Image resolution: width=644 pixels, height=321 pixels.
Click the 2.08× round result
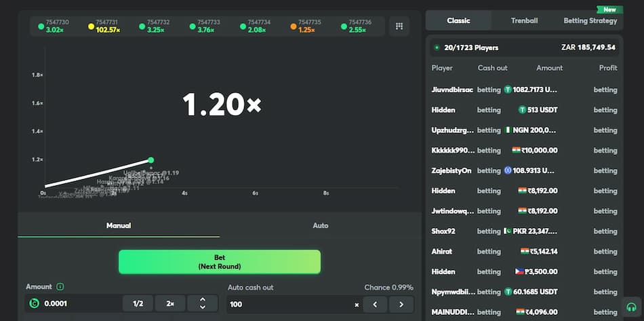point(257,30)
